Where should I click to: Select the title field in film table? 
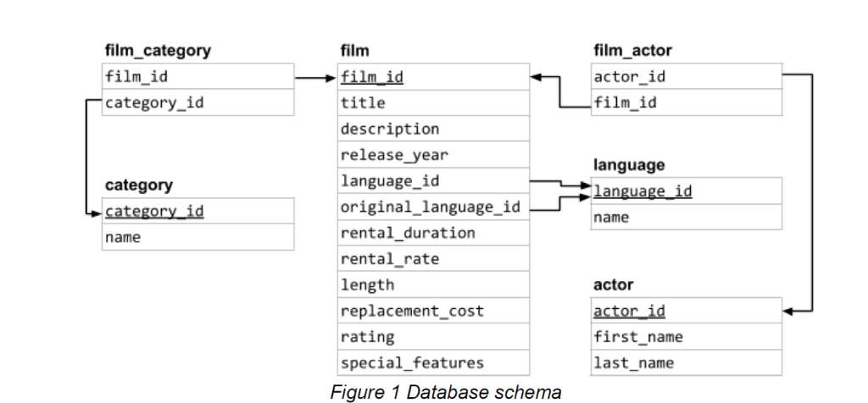(363, 103)
